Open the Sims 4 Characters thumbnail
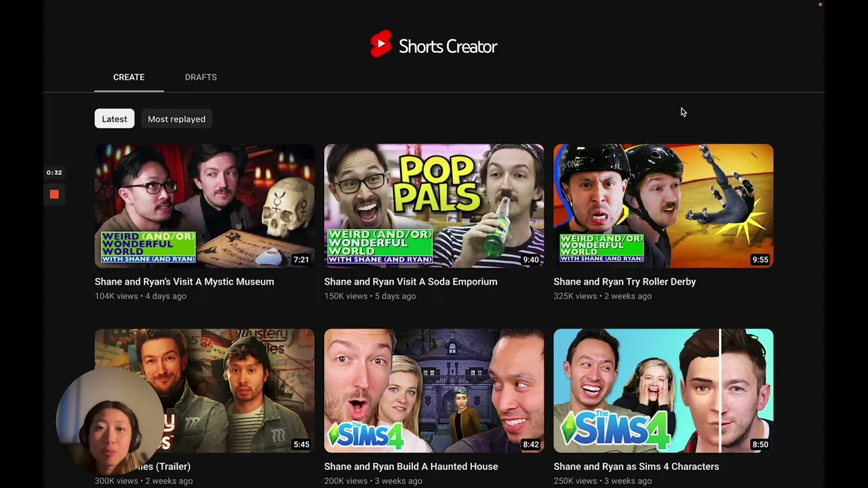The height and width of the screenshot is (488, 868). pyautogui.click(x=663, y=391)
